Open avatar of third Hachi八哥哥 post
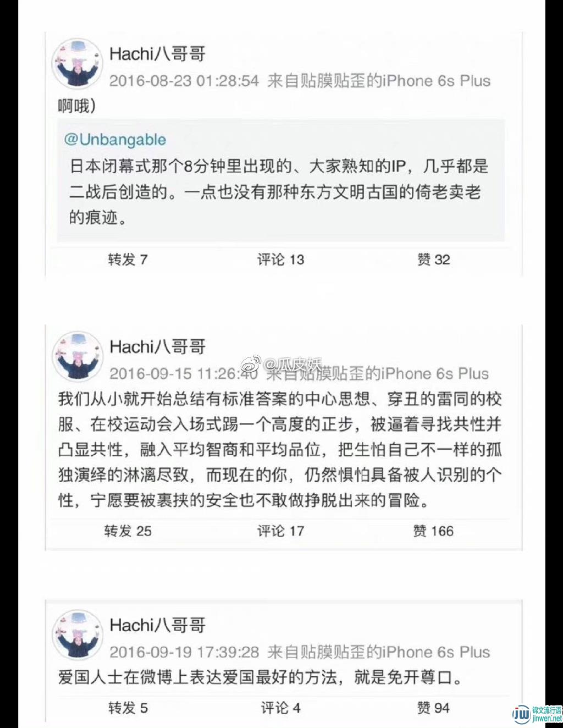 tap(78, 635)
